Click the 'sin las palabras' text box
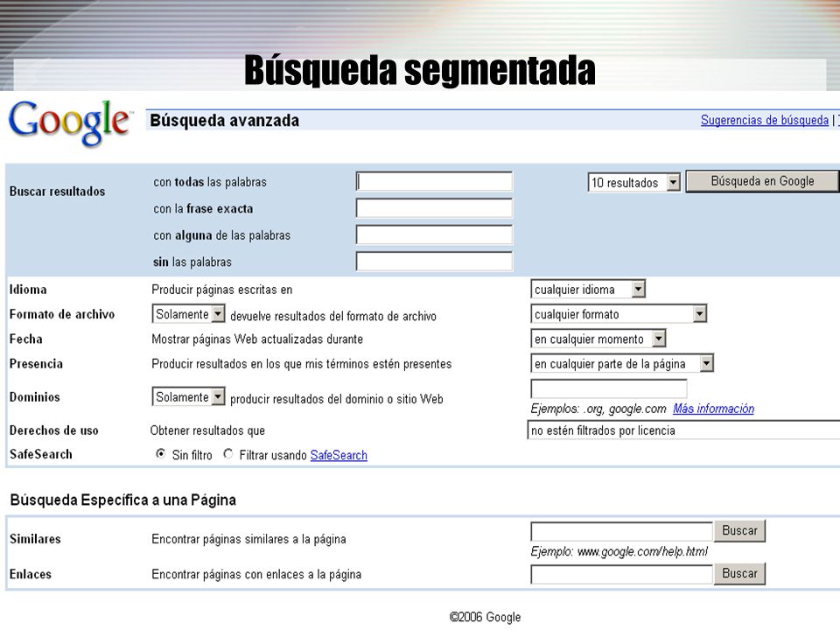The width and height of the screenshot is (840, 630). [x=434, y=262]
